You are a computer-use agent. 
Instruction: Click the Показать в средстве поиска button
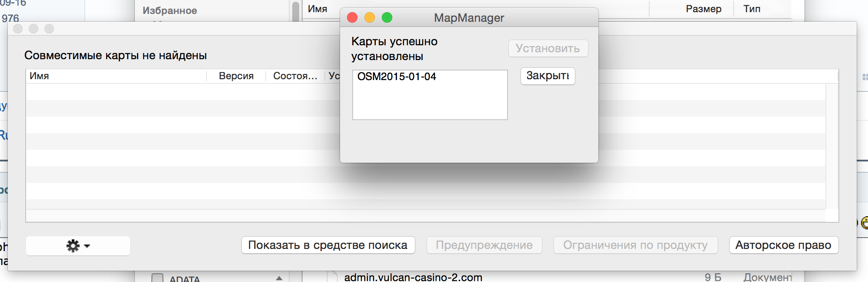328,245
